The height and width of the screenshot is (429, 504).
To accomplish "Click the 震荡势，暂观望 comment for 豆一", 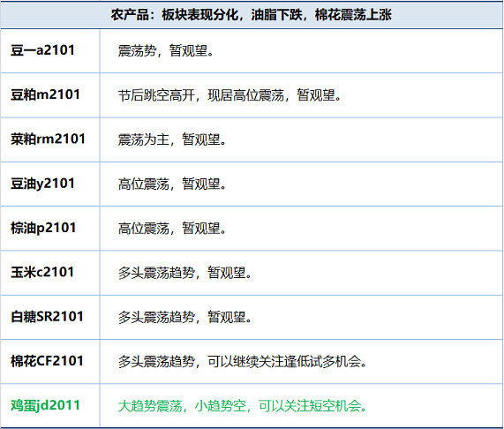I will point(166,50).
